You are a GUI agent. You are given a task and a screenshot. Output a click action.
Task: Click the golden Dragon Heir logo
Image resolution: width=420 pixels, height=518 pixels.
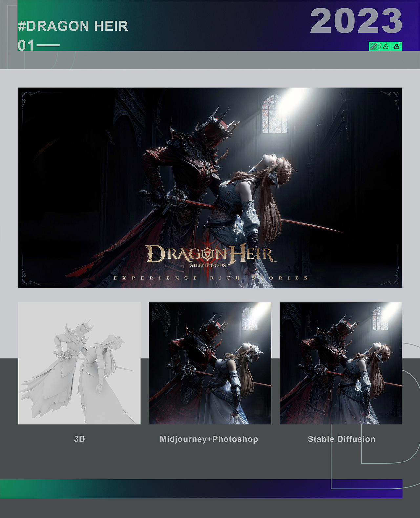pos(210,254)
